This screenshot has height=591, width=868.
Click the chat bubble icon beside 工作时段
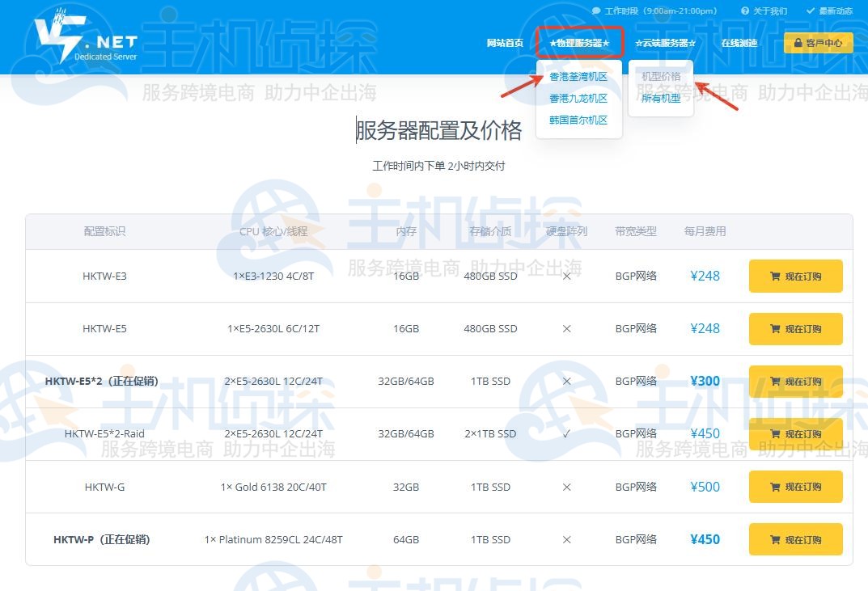pos(596,11)
